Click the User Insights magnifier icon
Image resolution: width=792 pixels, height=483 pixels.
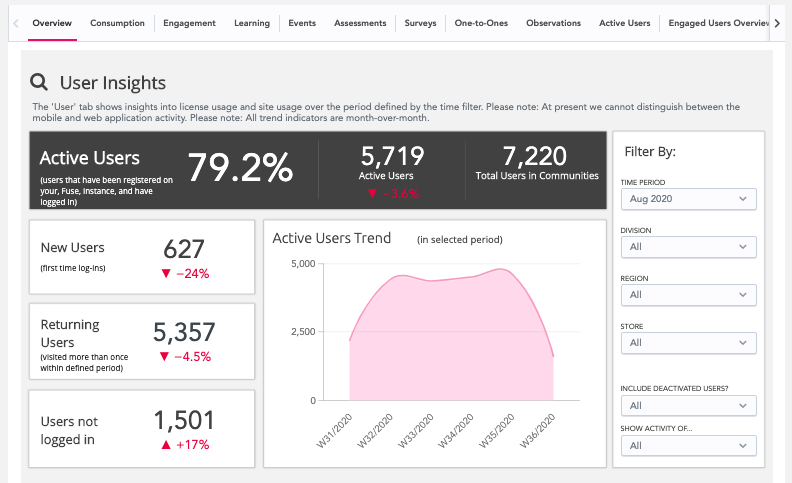tap(39, 82)
